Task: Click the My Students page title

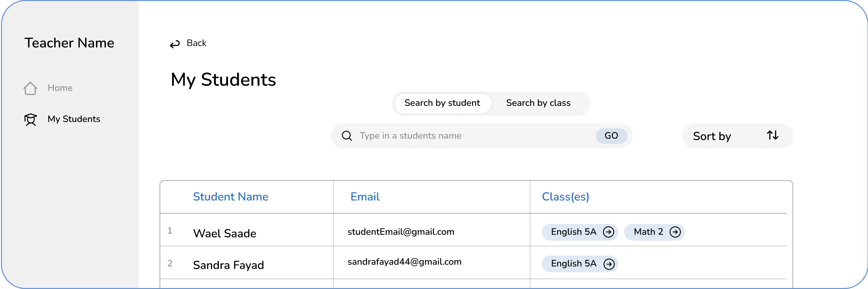Action: (223, 80)
